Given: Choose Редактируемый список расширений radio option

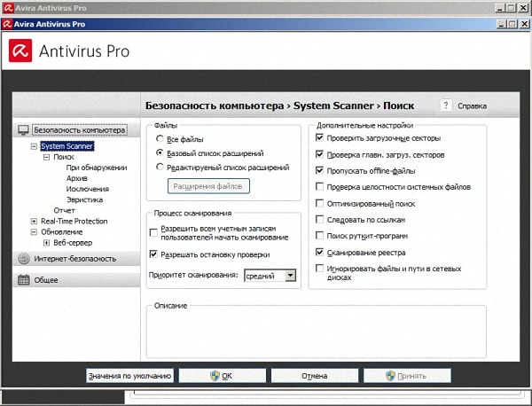Looking at the screenshot, I should (160, 166).
